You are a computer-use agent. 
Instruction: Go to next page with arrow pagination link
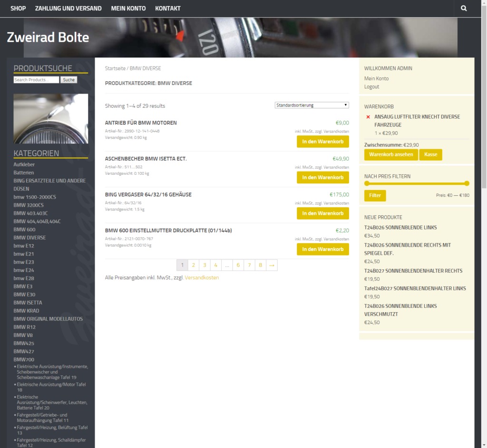pyautogui.click(x=272, y=265)
